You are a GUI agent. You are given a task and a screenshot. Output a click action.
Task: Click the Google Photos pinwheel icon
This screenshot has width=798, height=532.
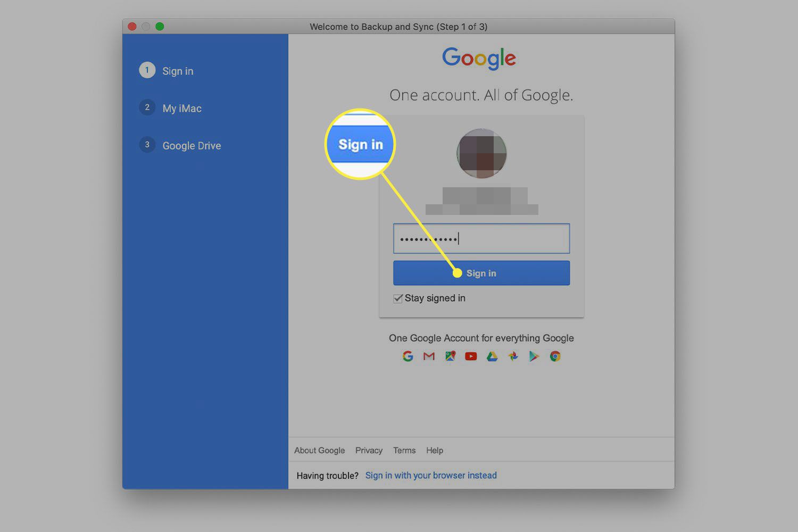(513, 356)
